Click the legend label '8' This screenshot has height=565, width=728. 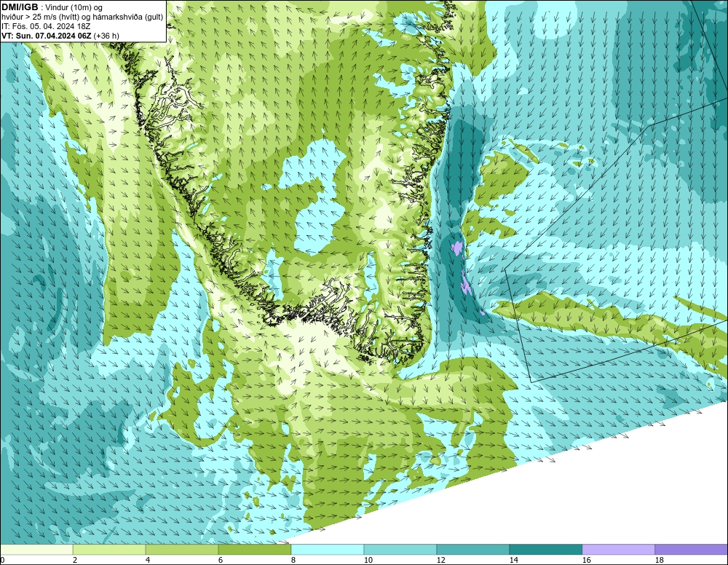[x=293, y=560]
